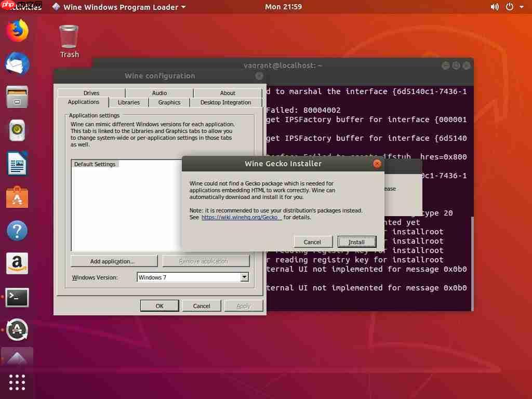The width and height of the screenshot is (532, 399).
Task: Open the Windows Version dropdown
Action: (x=244, y=277)
